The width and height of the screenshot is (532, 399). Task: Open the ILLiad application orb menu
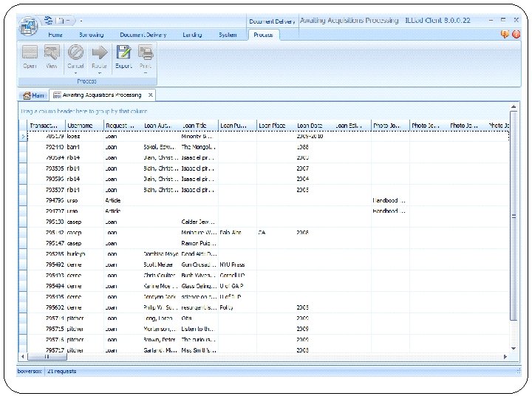pos(29,25)
